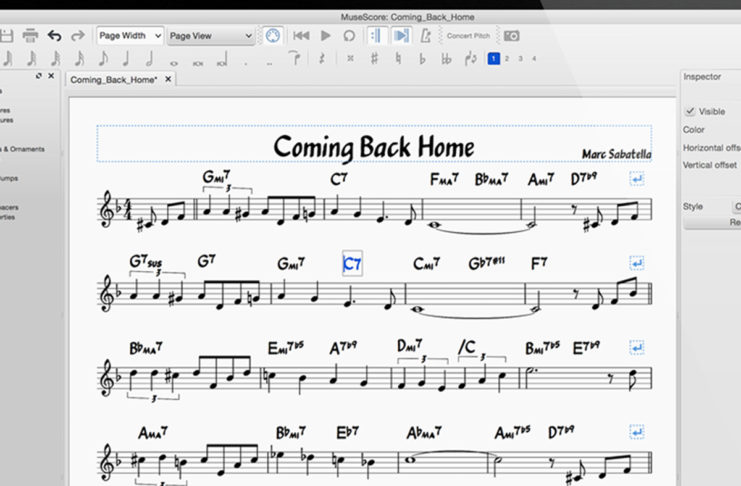
Task: Click the line break icon after E7b9 system
Action: tap(637, 347)
